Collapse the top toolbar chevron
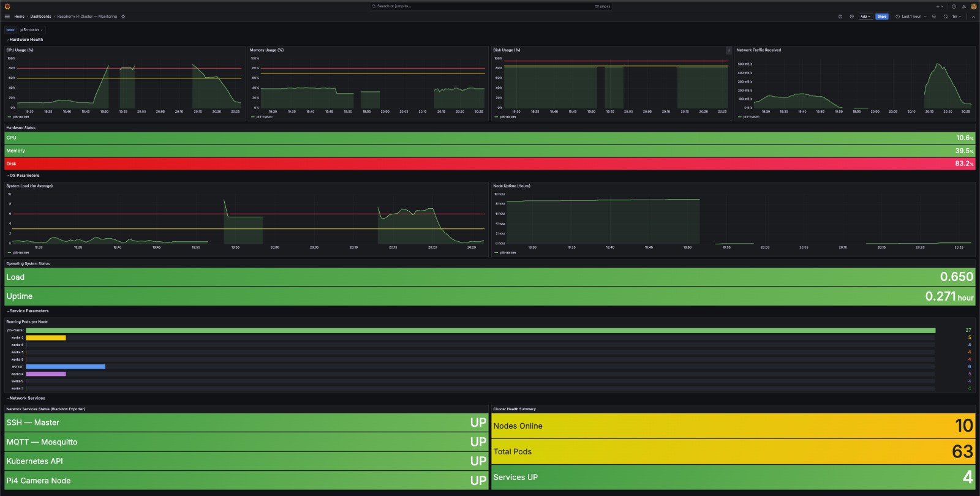 [973, 17]
